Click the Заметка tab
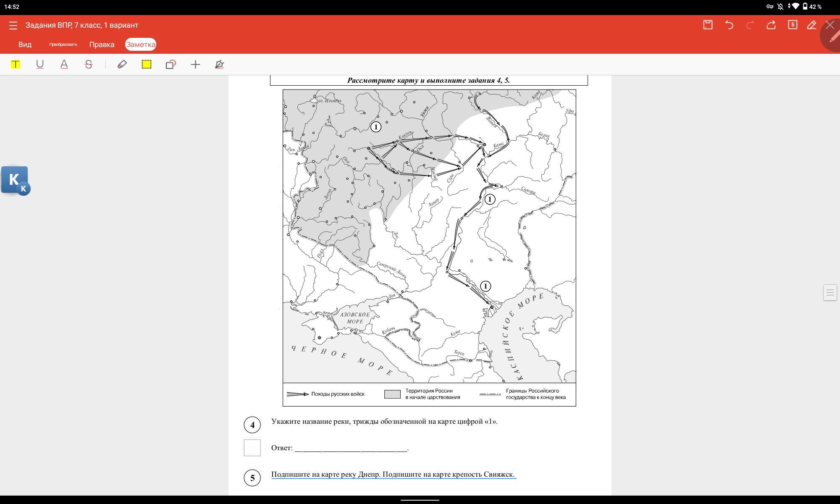The image size is (840, 504). click(141, 45)
